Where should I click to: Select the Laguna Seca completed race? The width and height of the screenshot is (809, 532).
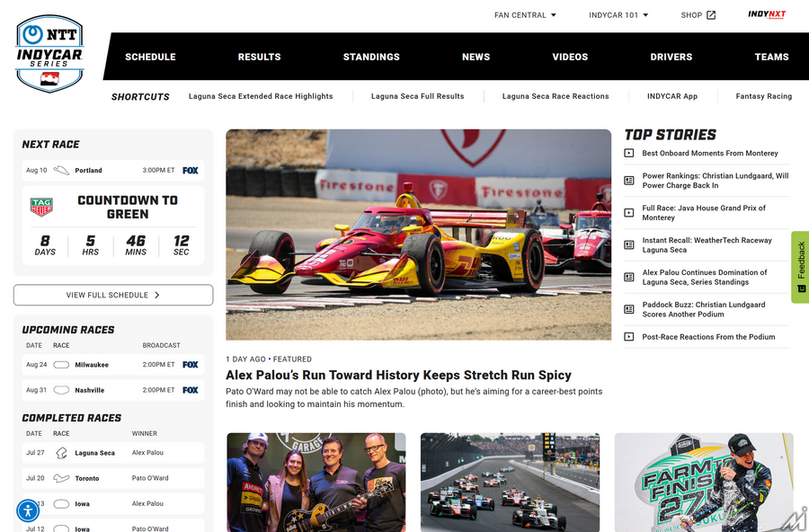(113, 453)
